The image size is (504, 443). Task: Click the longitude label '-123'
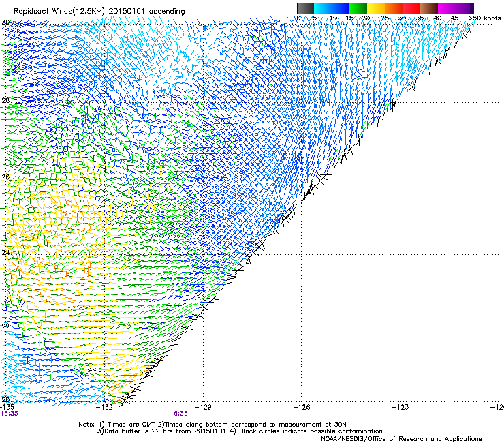pyautogui.click(x=400, y=407)
